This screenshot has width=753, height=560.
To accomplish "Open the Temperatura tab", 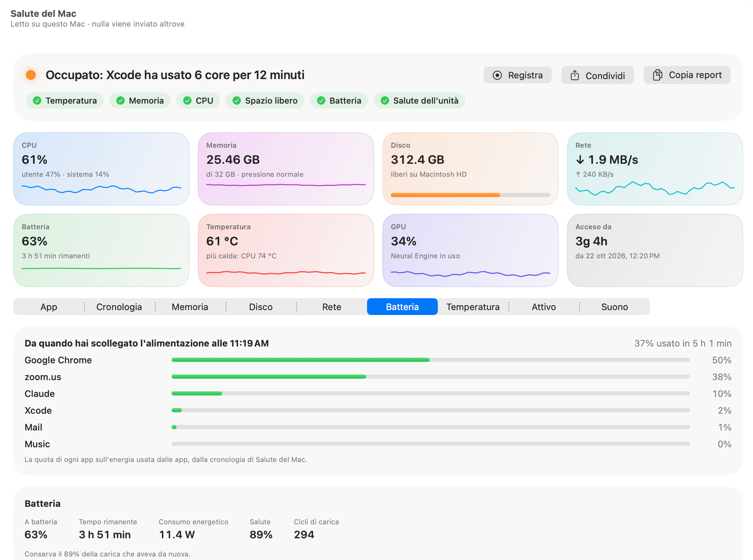I will 473,307.
